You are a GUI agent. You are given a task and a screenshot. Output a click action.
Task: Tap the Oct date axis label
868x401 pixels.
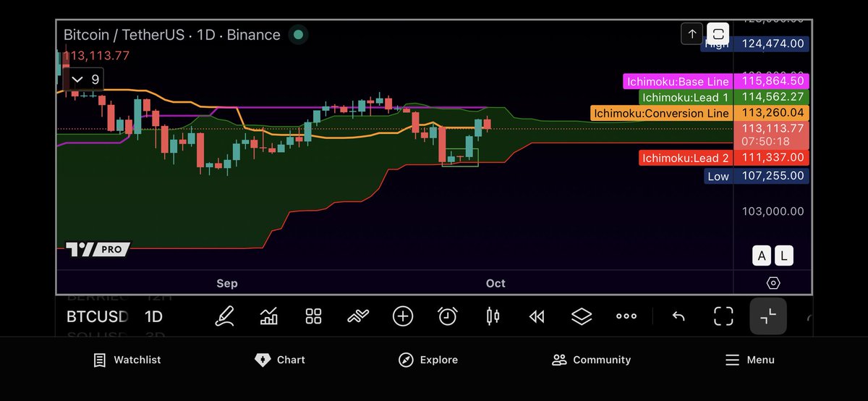coord(495,284)
